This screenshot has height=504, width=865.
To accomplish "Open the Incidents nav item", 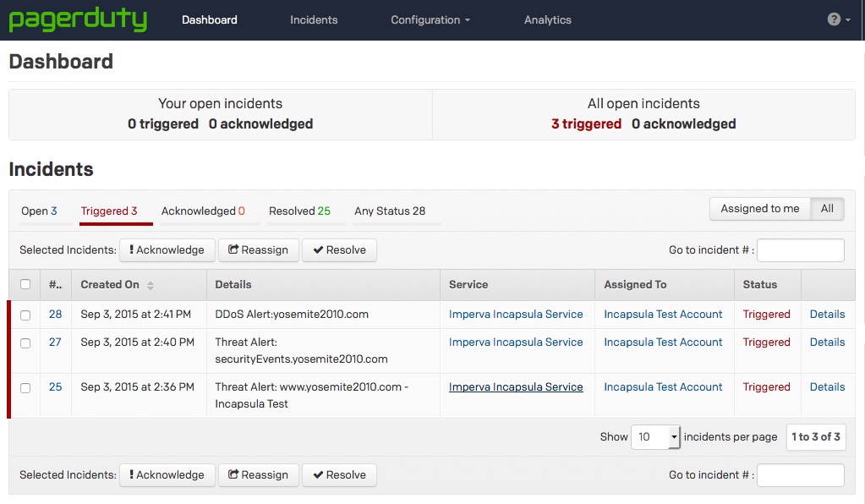I will [314, 19].
